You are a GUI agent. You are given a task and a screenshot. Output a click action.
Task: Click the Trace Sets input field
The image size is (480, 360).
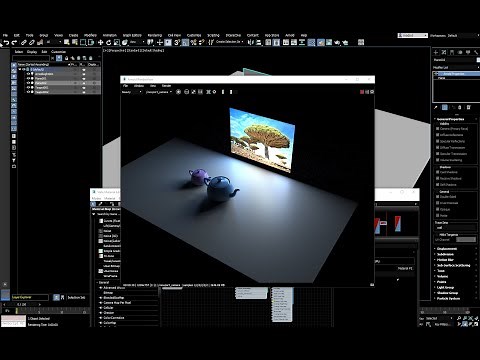coord(455,228)
